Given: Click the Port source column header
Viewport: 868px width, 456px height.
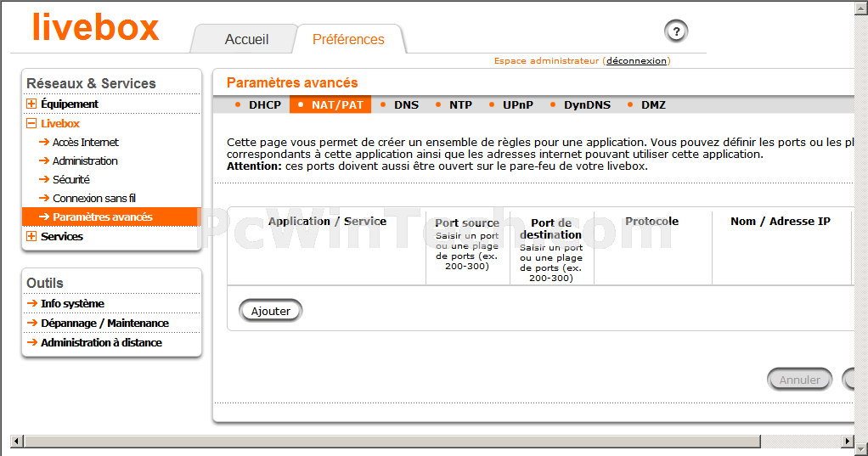Looking at the screenshot, I should click(467, 223).
